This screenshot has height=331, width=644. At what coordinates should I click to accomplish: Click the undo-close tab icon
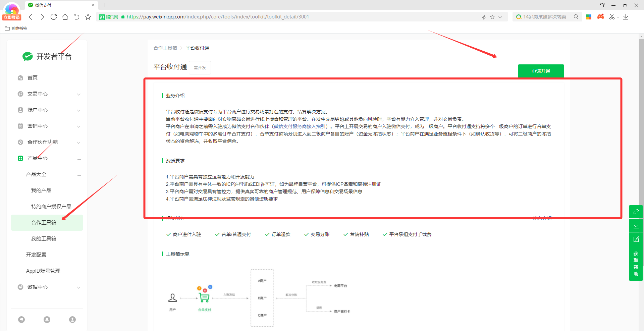tap(76, 17)
